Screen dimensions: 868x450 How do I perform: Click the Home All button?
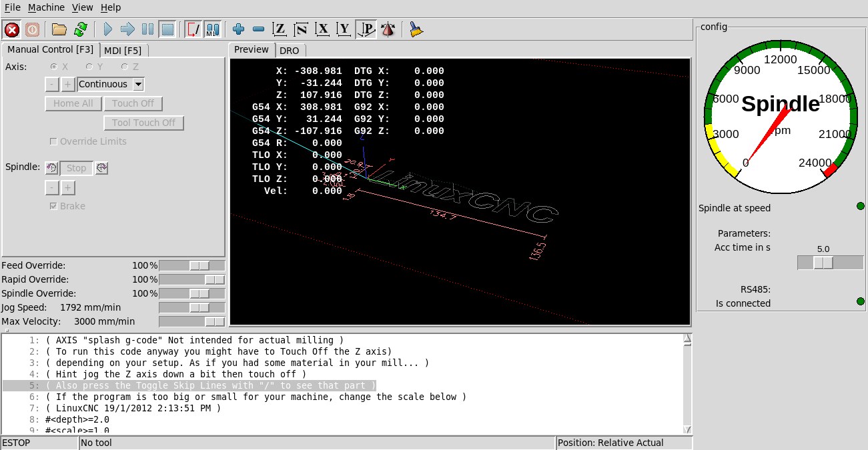tap(73, 103)
